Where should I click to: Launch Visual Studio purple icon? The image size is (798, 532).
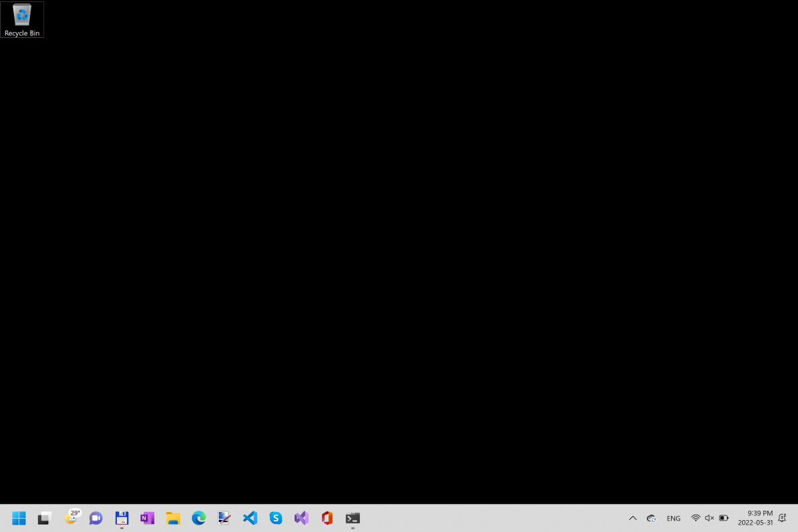pos(301,518)
